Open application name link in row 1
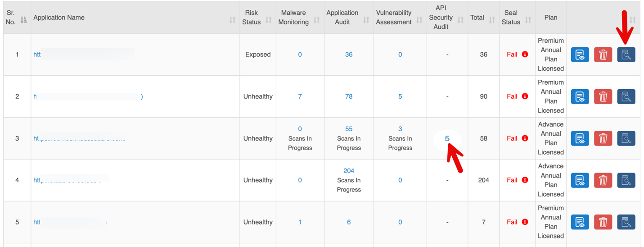644x247 pixels. [x=37, y=55]
